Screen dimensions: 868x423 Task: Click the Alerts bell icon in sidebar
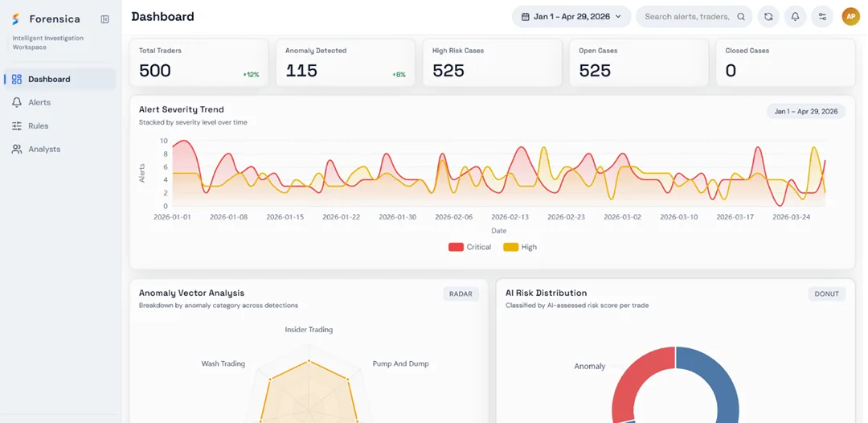click(17, 102)
